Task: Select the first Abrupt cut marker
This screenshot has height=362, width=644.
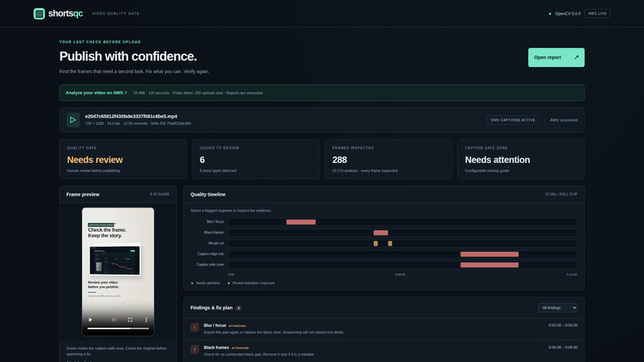Action: [x=376, y=244]
